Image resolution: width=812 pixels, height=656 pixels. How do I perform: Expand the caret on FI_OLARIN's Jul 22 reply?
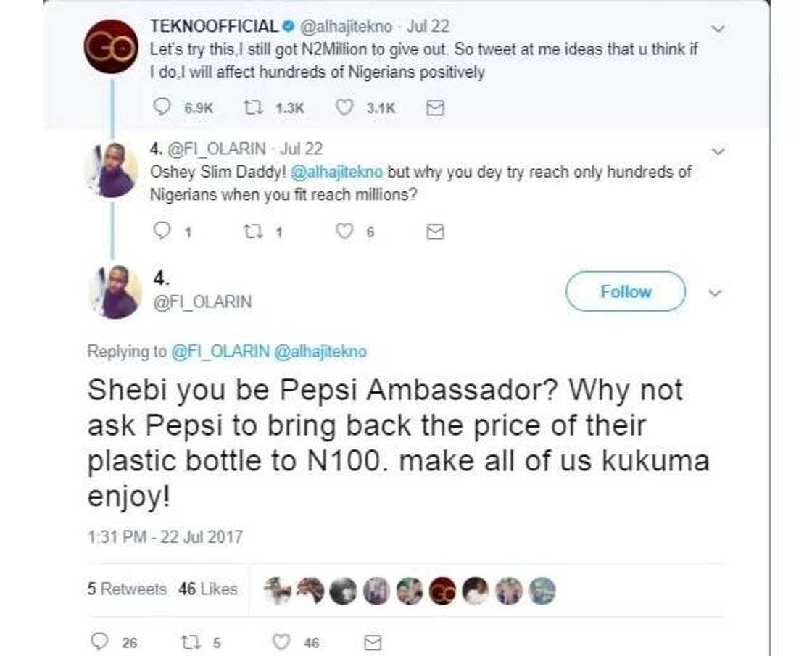[718, 151]
